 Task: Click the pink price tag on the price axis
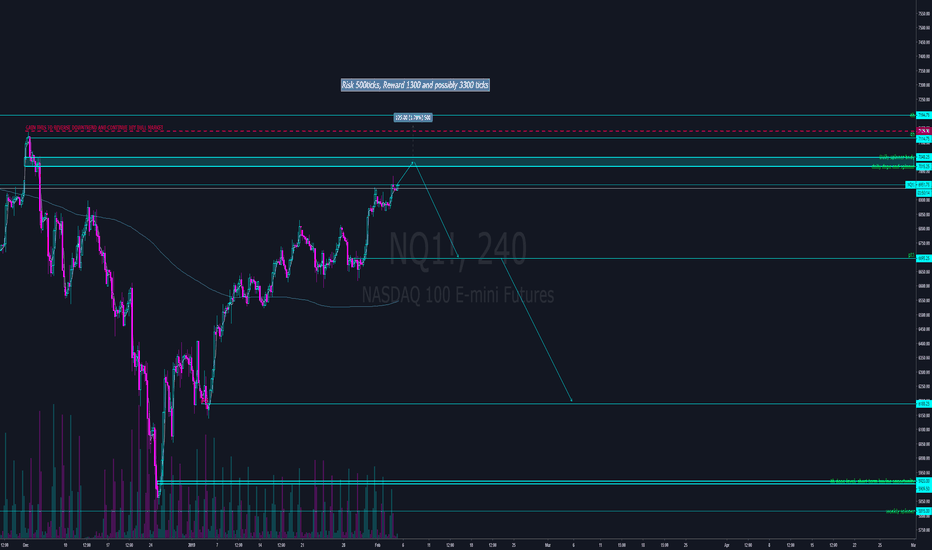(924, 131)
